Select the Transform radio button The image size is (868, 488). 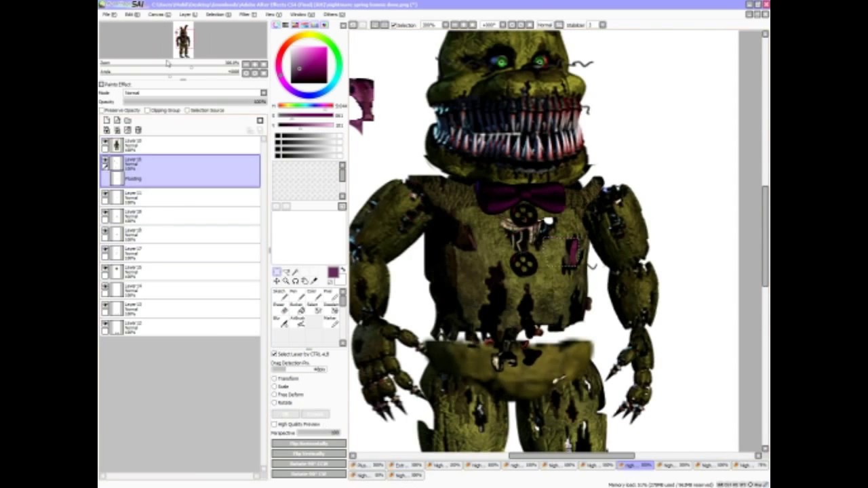[275, 378]
